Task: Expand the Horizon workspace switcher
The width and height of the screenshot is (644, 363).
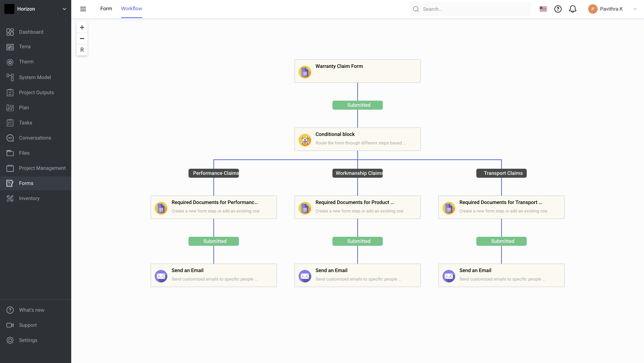Action: click(x=64, y=9)
